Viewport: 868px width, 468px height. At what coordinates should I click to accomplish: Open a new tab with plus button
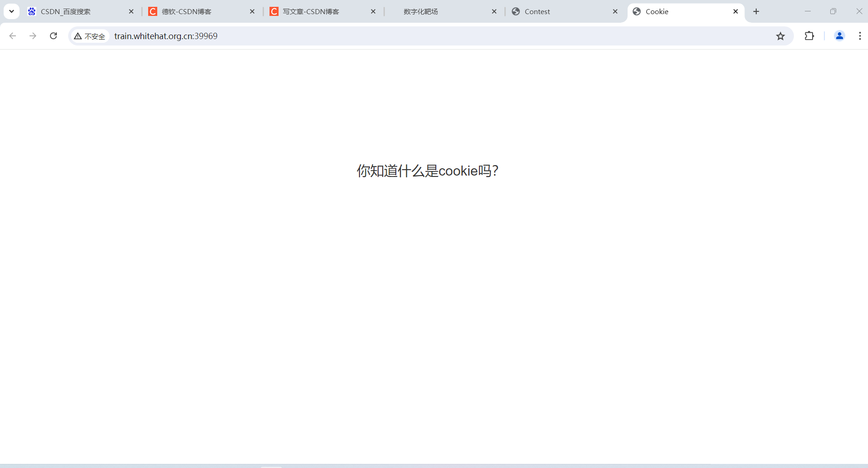pos(756,11)
